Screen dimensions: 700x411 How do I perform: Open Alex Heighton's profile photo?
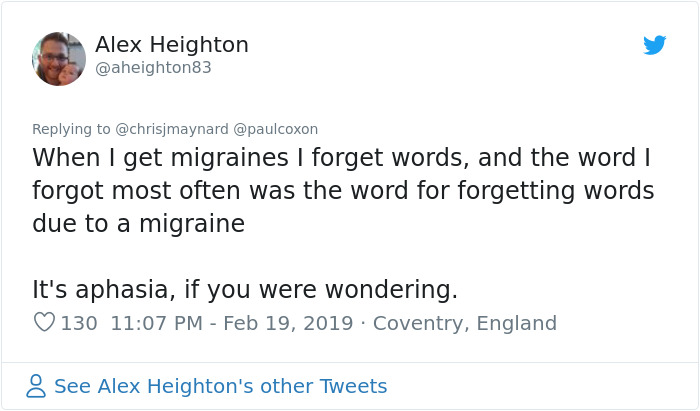[x=59, y=59]
